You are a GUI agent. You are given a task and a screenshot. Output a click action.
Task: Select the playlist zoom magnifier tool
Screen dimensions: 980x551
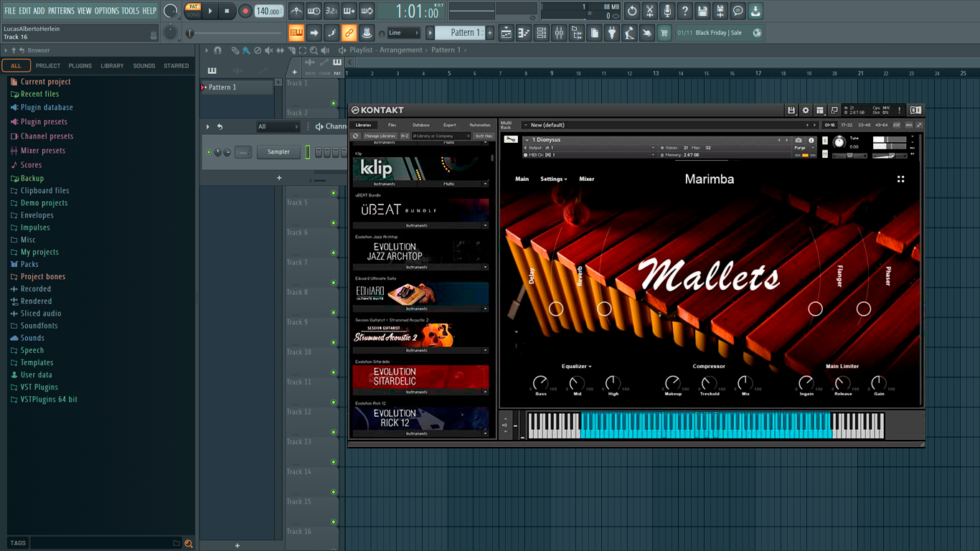click(x=314, y=50)
